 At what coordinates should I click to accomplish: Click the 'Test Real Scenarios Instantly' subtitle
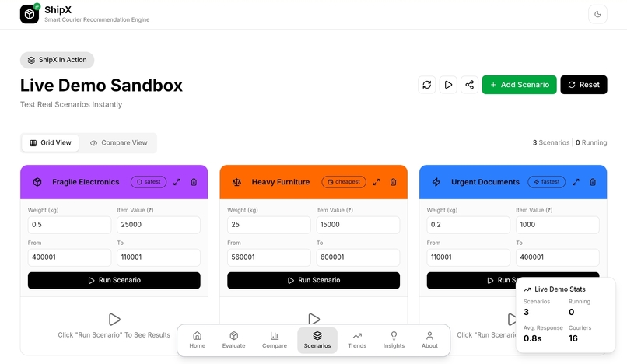tap(71, 104)
